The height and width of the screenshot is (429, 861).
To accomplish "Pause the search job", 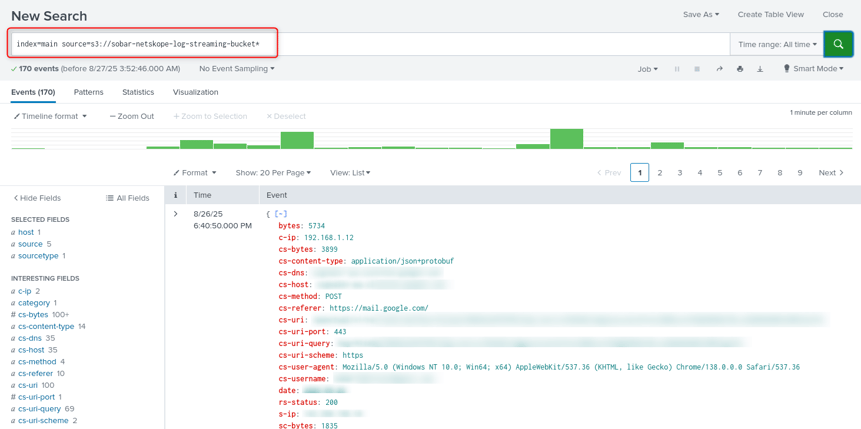I will 677,69.
